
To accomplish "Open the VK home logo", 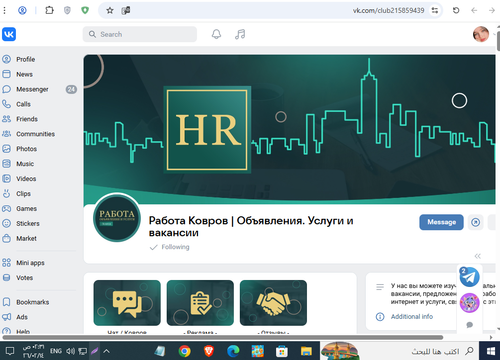I will 9,34.
